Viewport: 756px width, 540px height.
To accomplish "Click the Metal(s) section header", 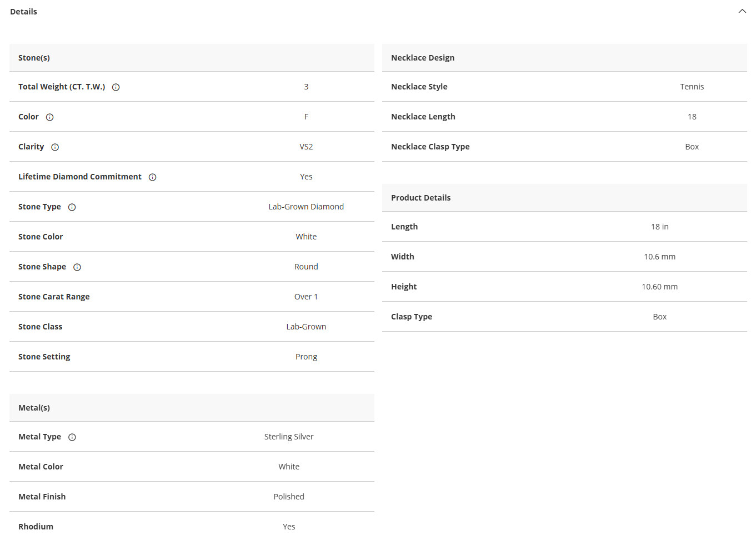I will pos(192,408).
